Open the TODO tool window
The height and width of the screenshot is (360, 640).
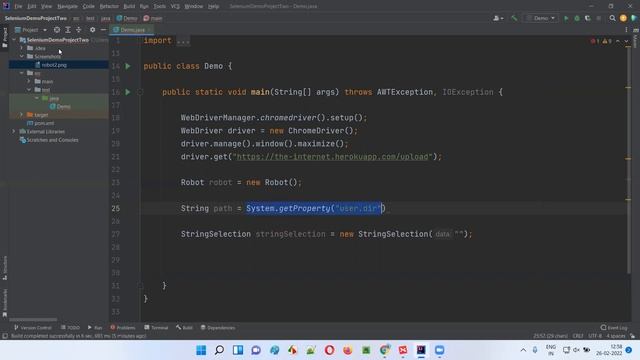[x=70, y=328]
